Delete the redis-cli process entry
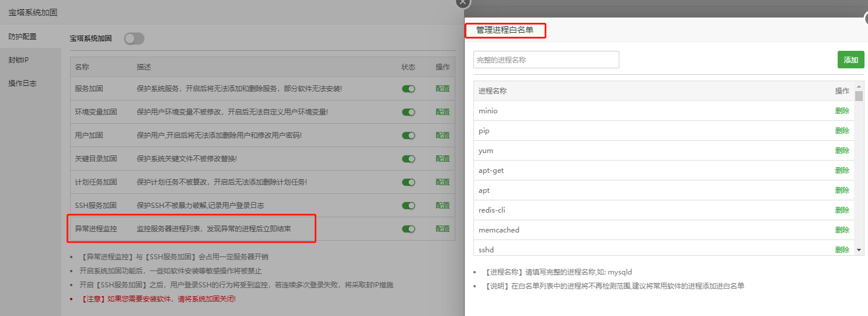 tap(842, 210)
